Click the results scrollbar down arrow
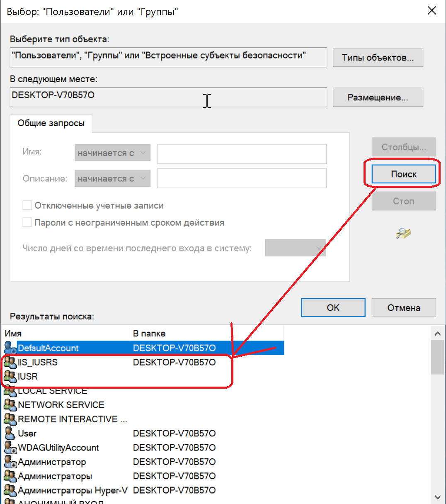 437,497
